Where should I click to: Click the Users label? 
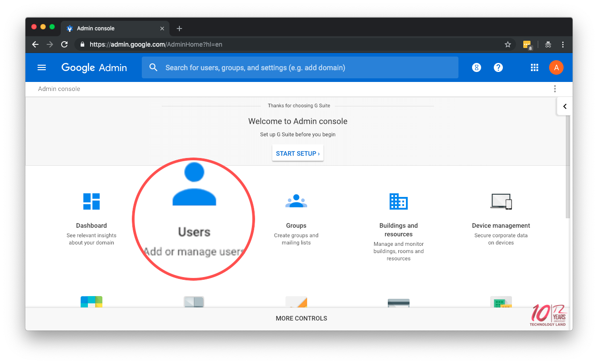point(194,232)
